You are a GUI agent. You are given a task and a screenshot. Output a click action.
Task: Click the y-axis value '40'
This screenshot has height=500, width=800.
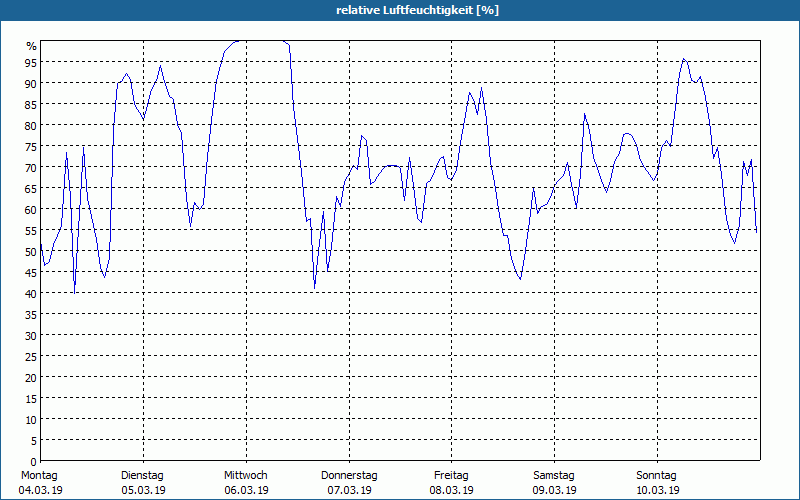coord(31,294)
